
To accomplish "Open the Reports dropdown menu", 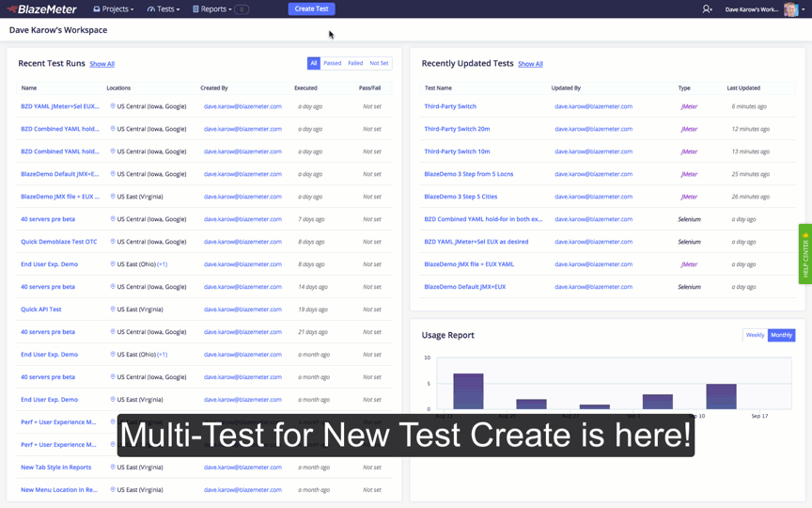I will 212,8.
